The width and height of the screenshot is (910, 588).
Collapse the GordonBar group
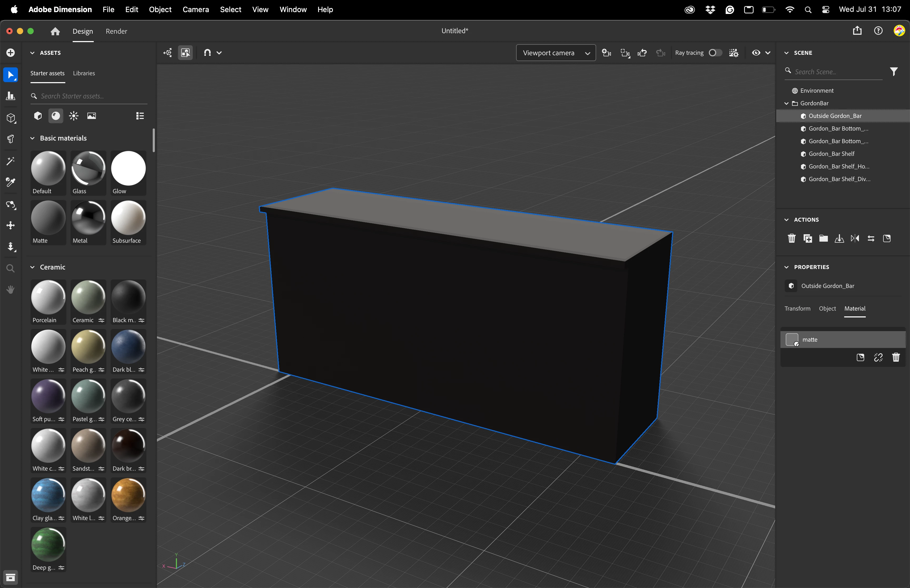tap(786, 103)
